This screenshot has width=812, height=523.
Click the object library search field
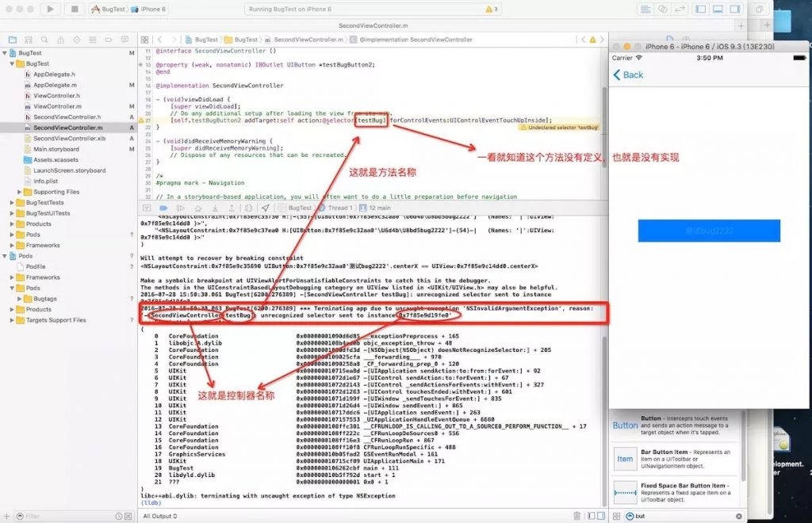683,517
